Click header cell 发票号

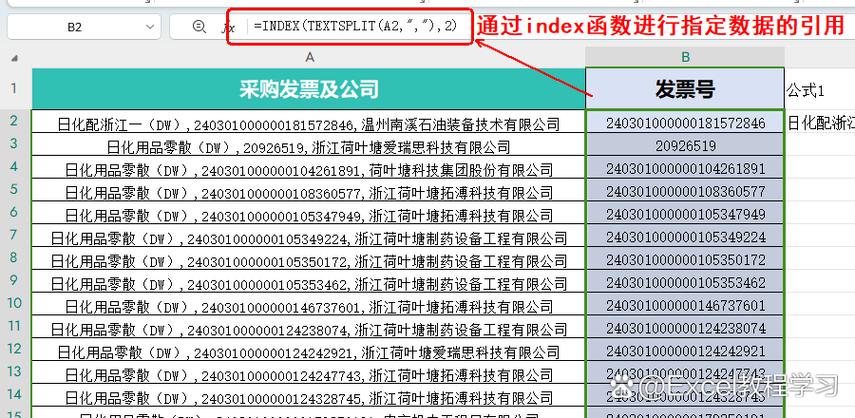coord(685,89)
